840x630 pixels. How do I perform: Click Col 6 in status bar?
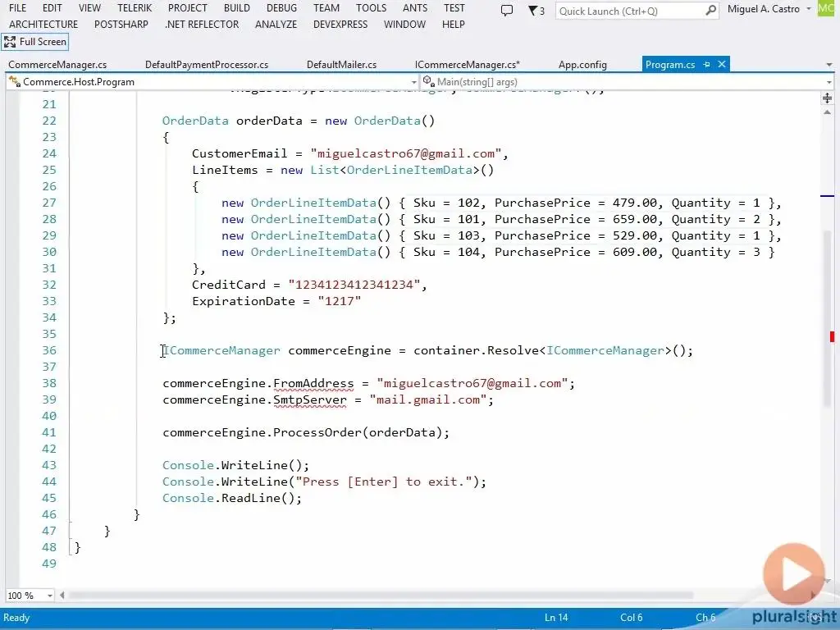click(x=631, y=618)
